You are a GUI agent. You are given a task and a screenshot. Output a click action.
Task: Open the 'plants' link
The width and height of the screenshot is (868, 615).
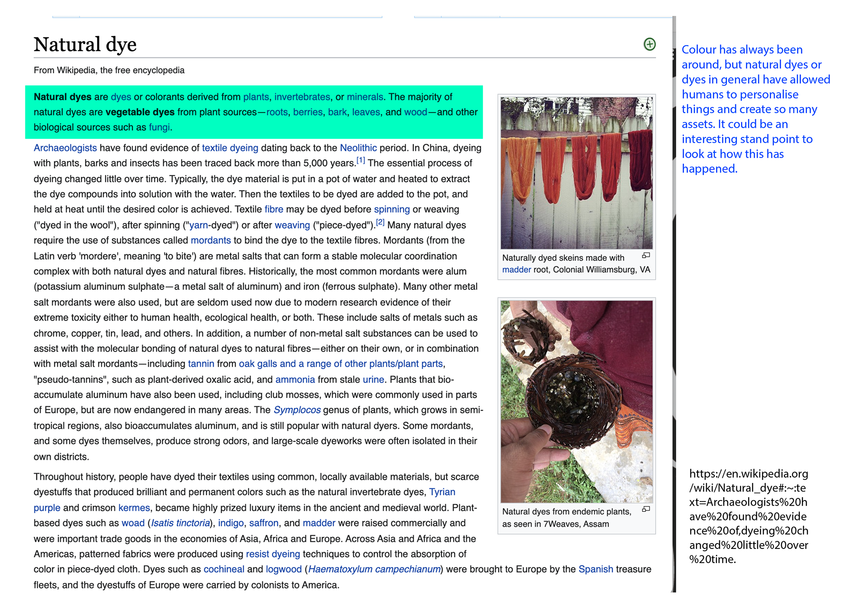[x=256, y=97]
